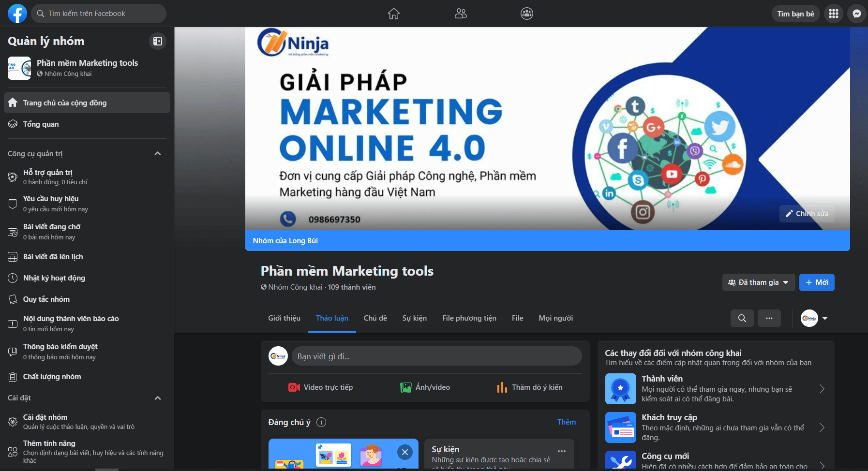The height and width of the screenshot is (471, 868).
Task: Click the Tìm bạn bè button
Action: (x=796, y=14)
